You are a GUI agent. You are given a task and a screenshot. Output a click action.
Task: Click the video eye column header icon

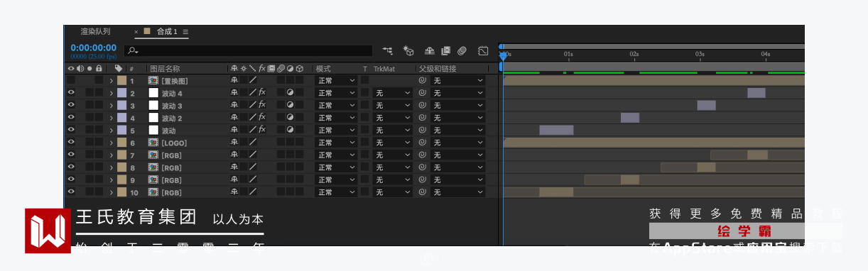click(71, 69)
